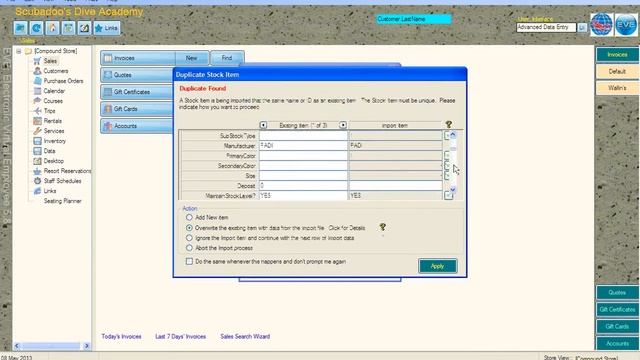The image size is (640, 360).
Task: Open Today's Invoices link
Action: tap(121, 337)
